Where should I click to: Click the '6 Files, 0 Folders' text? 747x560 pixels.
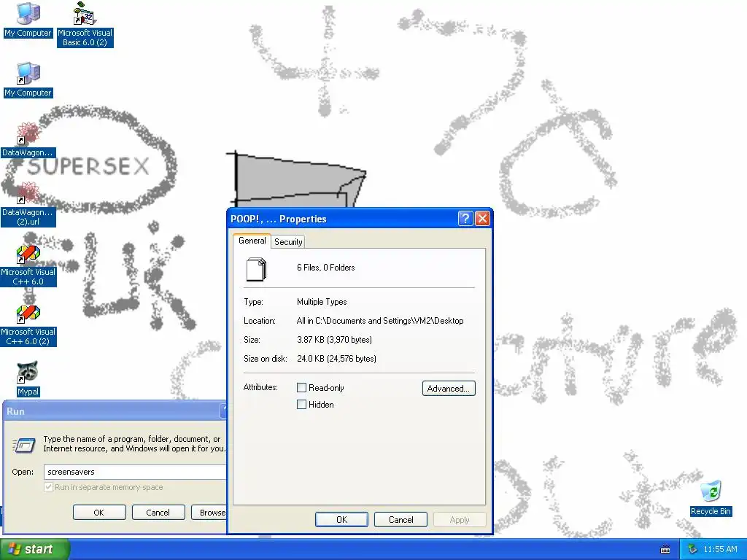pyautogui.click(x=326, y=268)
